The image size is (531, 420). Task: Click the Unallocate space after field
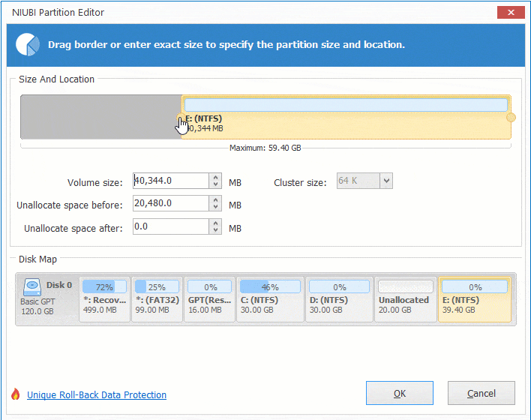point(171,226)
